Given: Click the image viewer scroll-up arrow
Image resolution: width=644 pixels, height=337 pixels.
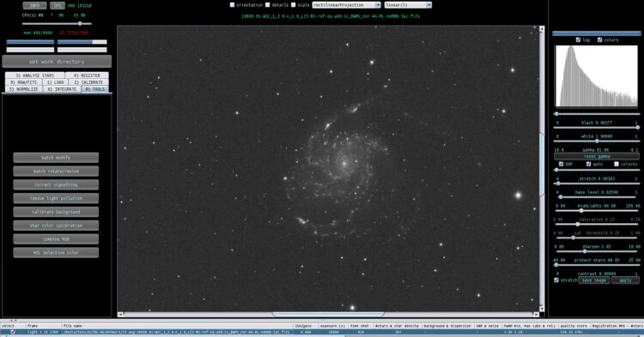Looking at the screenshot, I should [x=542, y=28].
